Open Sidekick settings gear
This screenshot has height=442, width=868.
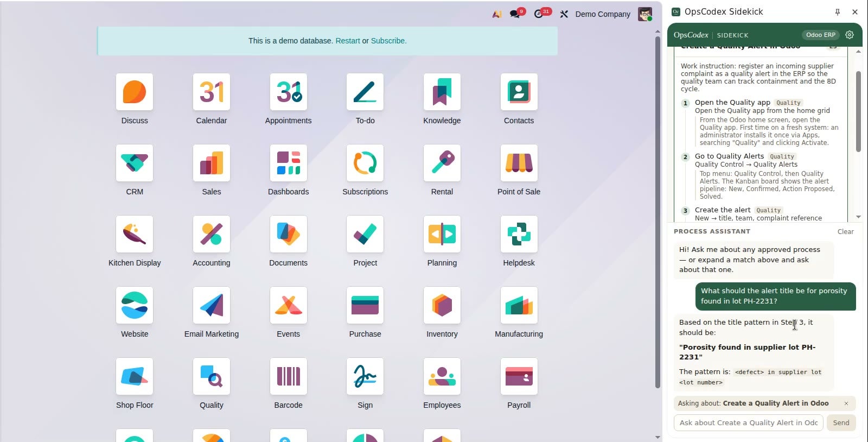point(850,35)
